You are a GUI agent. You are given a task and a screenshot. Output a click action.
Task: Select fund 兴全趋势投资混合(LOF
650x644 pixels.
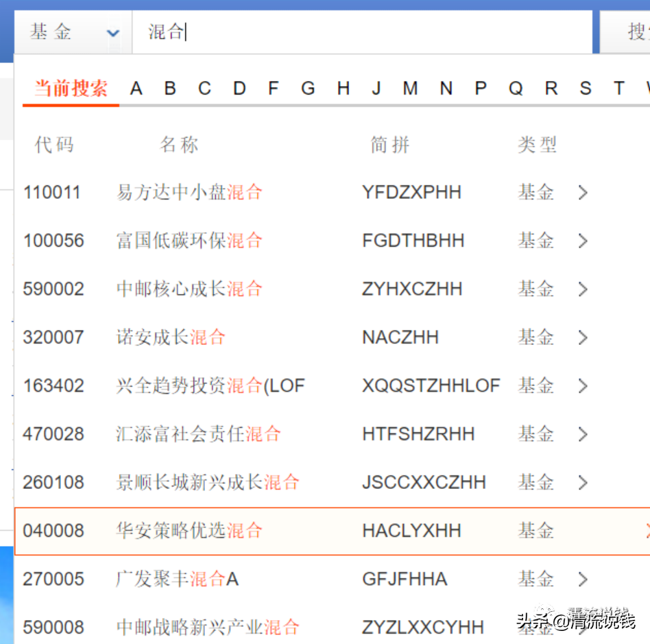[x=210, y=385]
